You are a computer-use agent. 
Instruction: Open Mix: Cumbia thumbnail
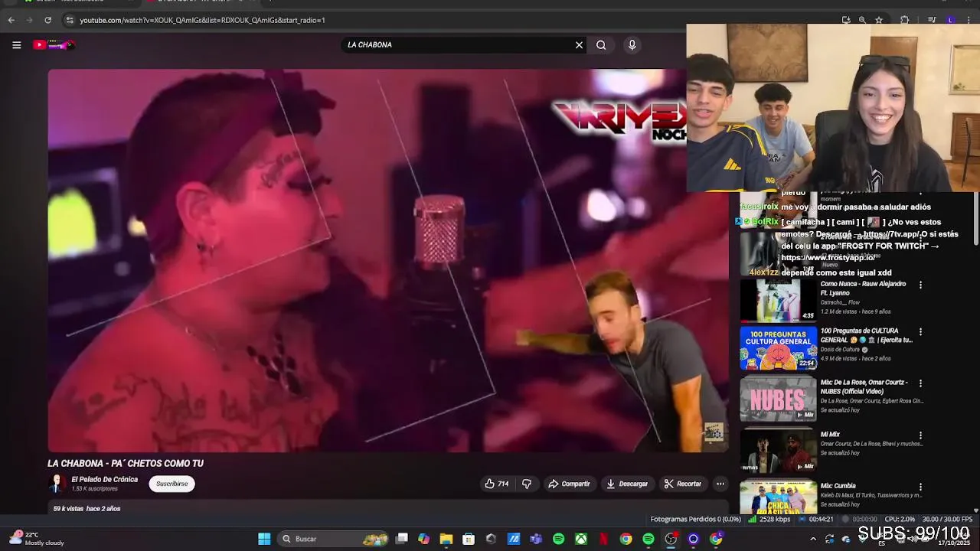(x=778, y=496)
